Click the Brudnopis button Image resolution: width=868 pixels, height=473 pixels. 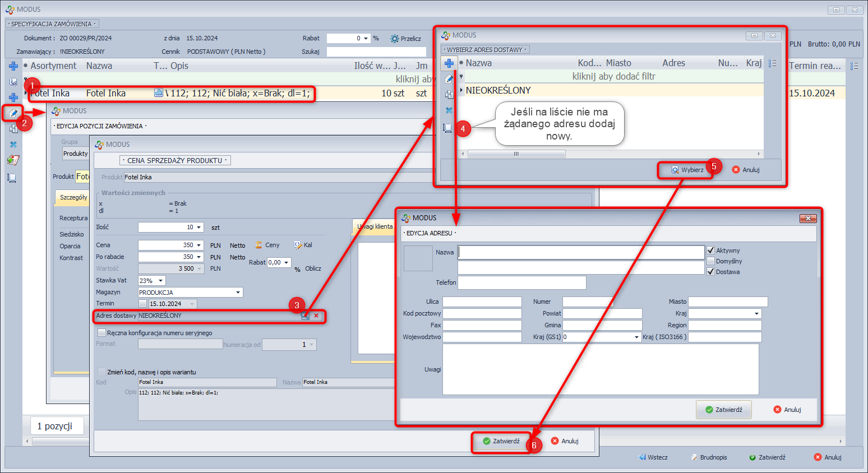(x=709, y=457)
